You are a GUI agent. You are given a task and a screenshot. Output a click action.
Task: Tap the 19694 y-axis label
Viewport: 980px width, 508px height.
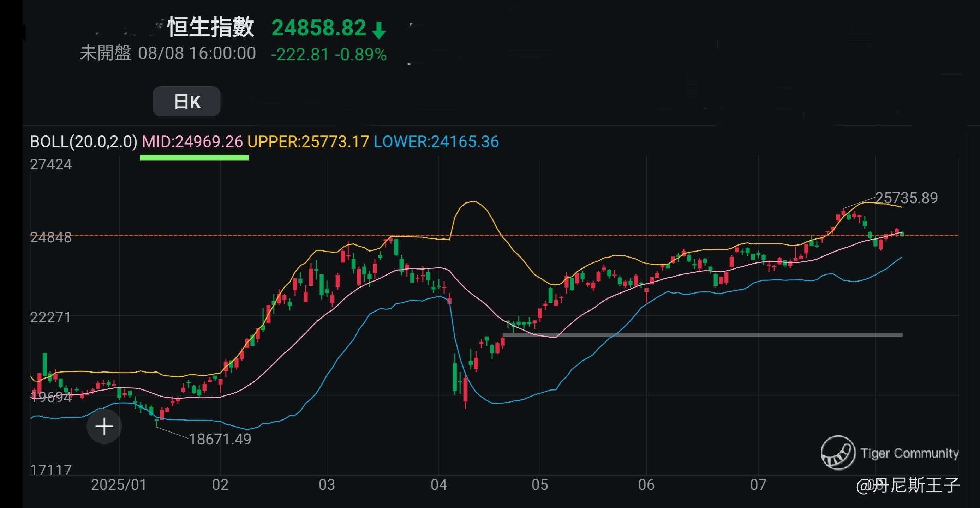pyautogui.click(x=50, y=397)
